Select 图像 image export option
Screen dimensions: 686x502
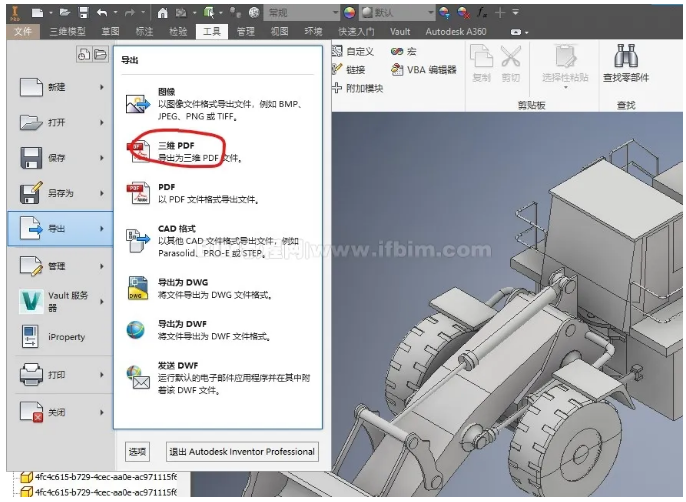pos(218,104)
